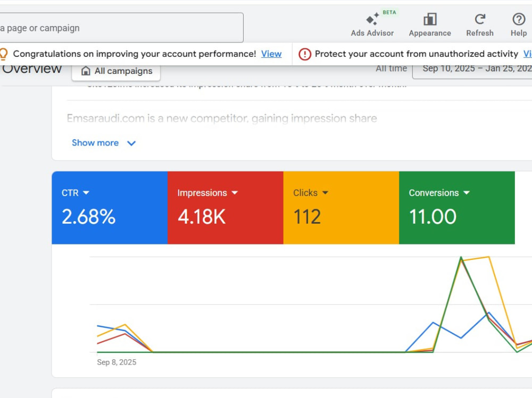Click the 4.18K impressions value
Image resolution: width=532 pixels, height=398 pixels.
(x=202, y=217)
